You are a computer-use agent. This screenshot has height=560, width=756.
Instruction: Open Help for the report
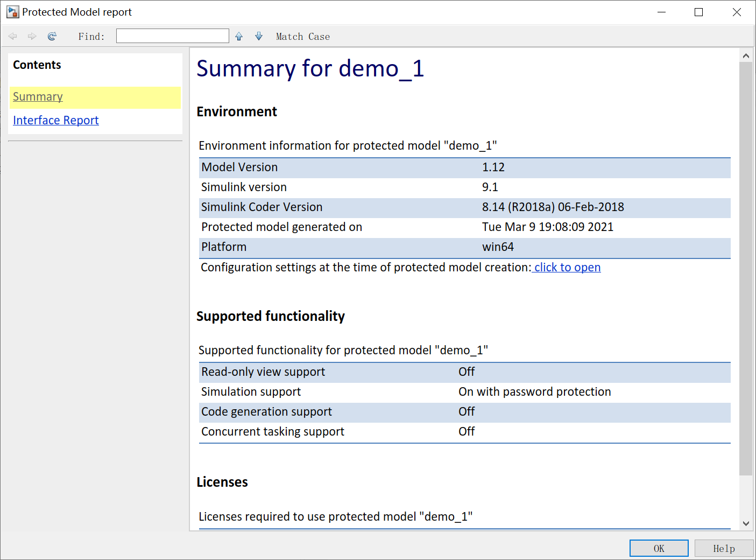point(724,548)
